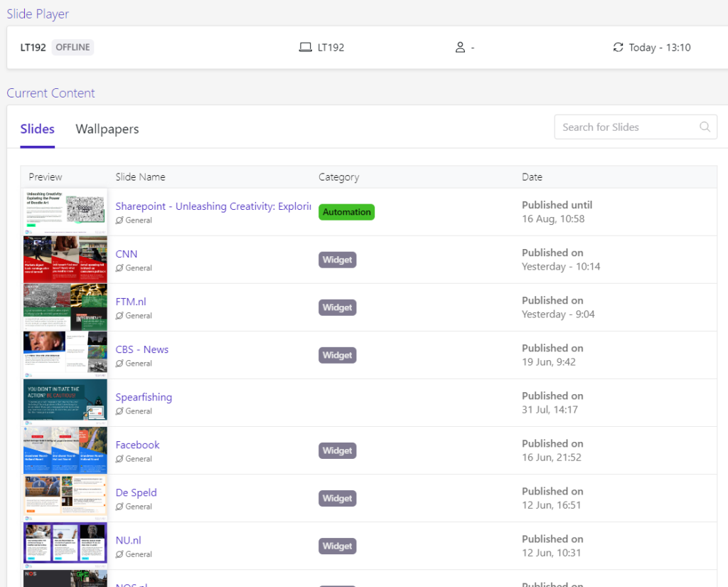The image size is (728, 587).
Task: Click the CBS - News preview thumbnail
Action: (65, 355)
